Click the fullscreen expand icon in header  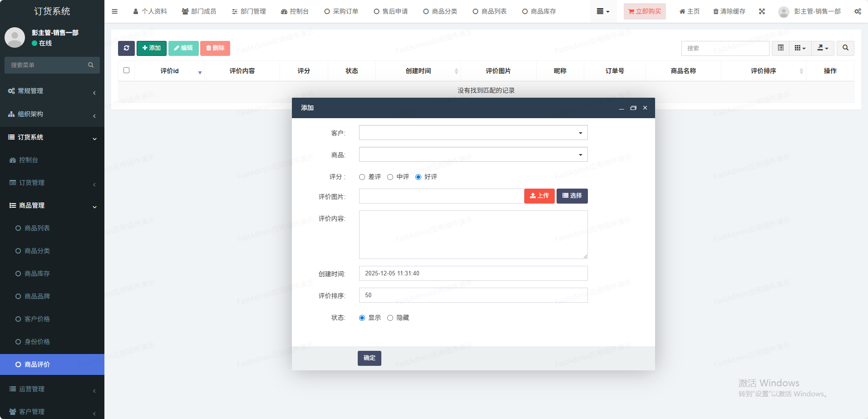coord(762,11)
